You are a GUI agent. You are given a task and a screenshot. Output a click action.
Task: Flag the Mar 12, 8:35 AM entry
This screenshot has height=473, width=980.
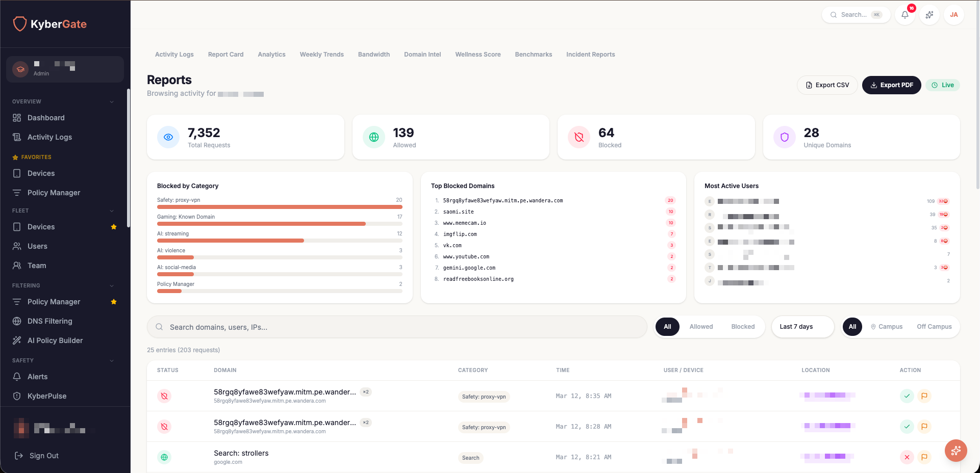point(924,396)
